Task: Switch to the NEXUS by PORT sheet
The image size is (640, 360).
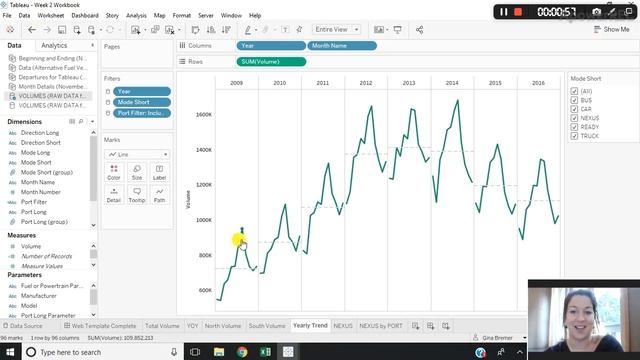Action: pos(381,326)
